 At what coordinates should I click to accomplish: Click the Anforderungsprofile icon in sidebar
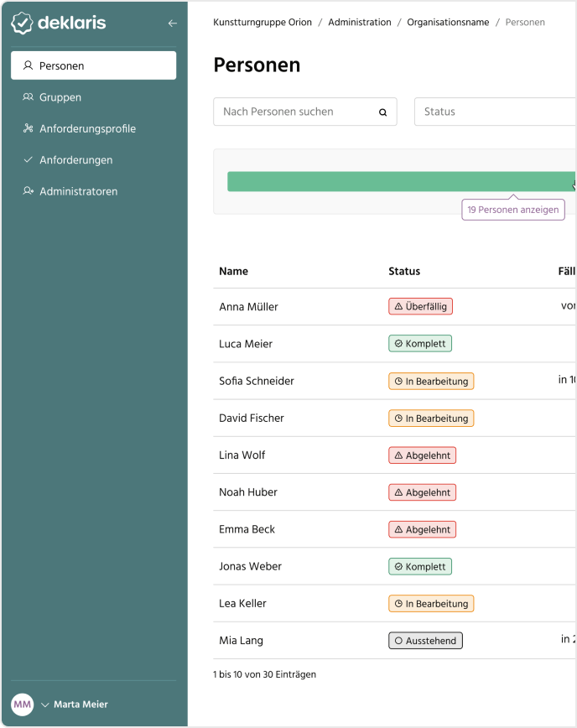click(28, 128)
